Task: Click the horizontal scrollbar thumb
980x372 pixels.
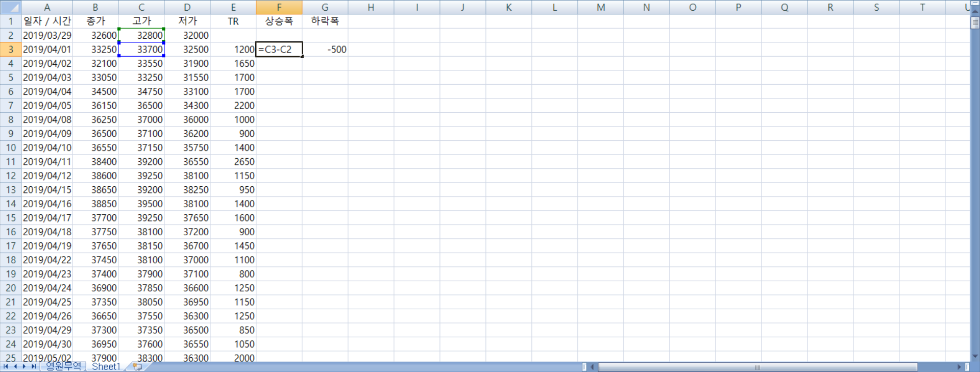Action: coord(757,367)
